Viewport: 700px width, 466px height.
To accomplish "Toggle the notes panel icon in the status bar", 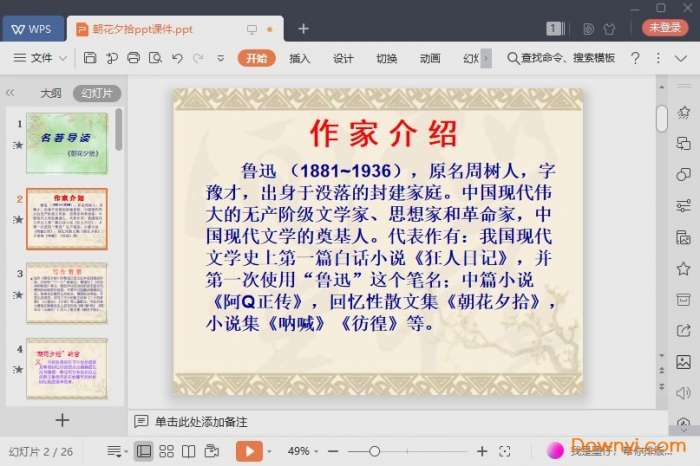I will point(117,451).
